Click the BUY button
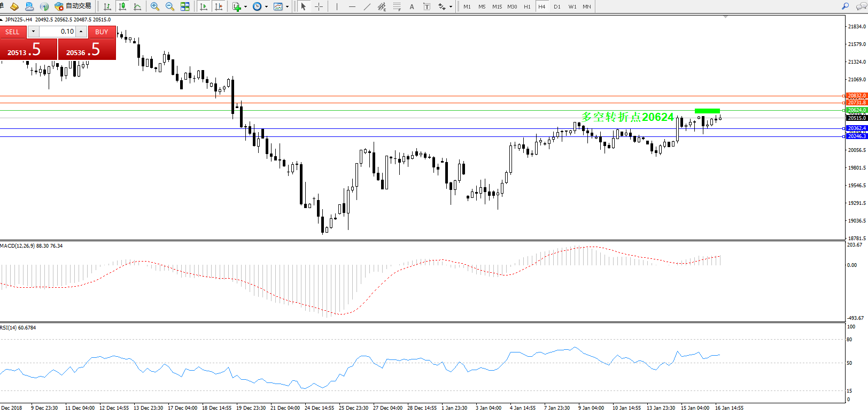 coord(102,32)
